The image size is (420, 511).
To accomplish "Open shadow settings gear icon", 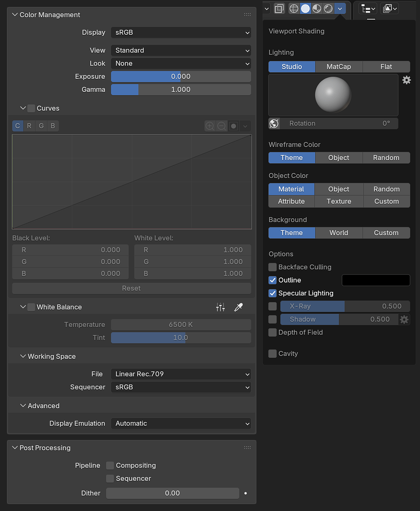I will point(404,319).
